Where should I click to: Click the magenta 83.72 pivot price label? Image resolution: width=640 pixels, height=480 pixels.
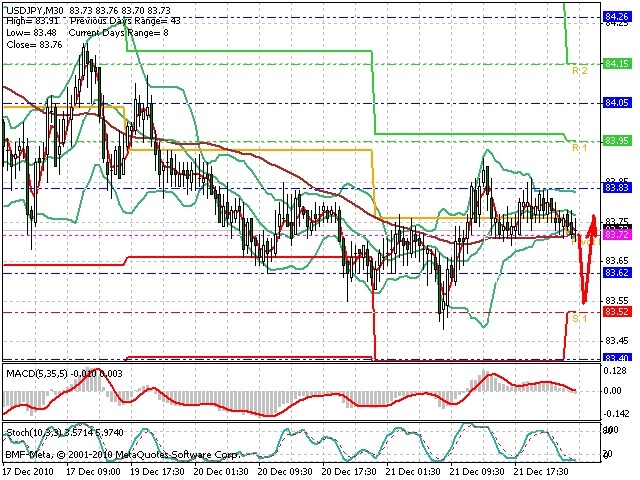coord(617,234)
